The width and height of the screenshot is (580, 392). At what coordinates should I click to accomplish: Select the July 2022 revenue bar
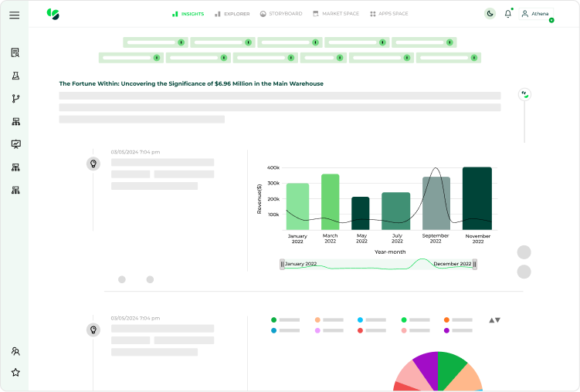[395, 211]
